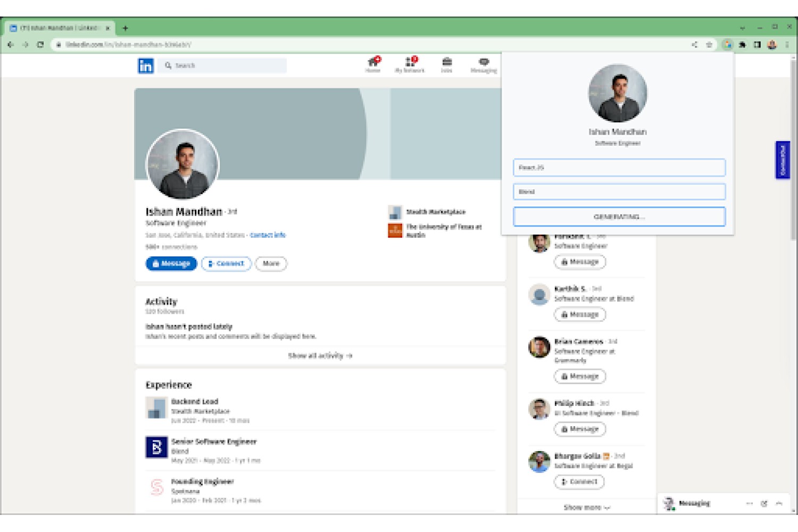Viewport: 798px width, 532px height.
Task: Click the page vertical scrollbar
Action: pyautogui.click(x=793, y=149)
